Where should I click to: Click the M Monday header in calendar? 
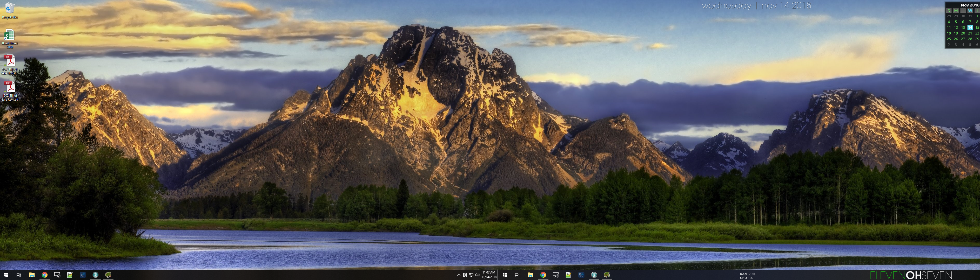tap(956, 11)
